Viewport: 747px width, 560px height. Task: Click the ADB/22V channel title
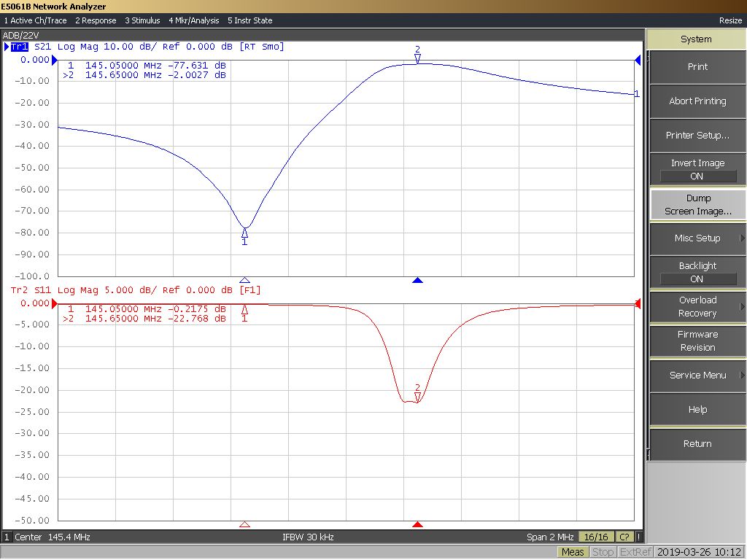pyautogui.click(x=21, y=35)
